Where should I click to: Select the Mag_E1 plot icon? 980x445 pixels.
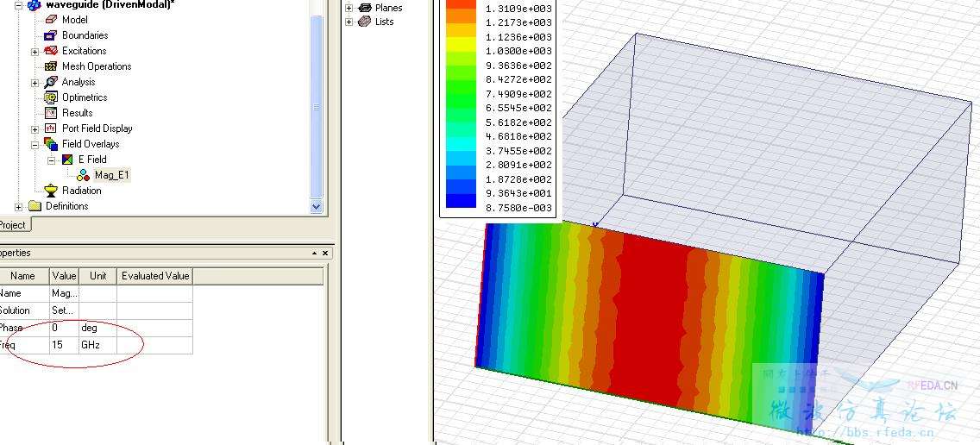click(x=83, y=176)
